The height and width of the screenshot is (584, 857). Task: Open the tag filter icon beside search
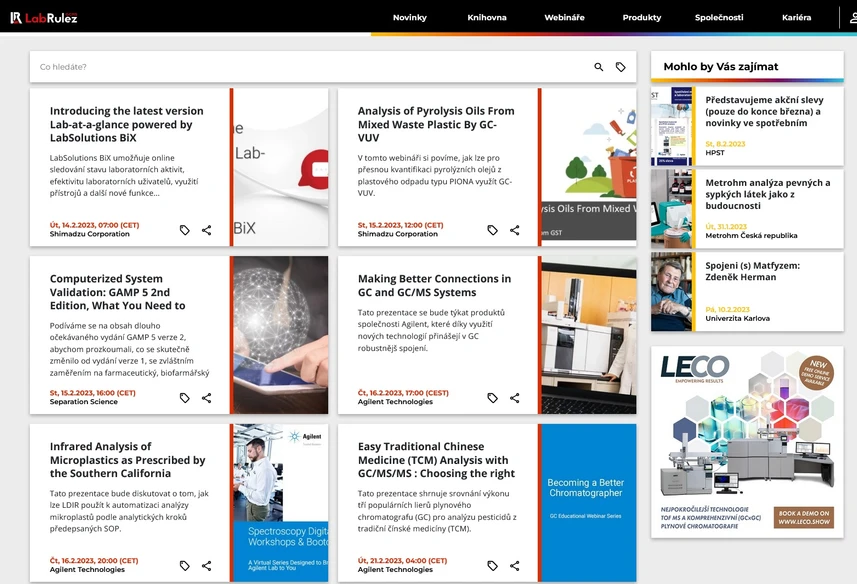(621, 66)
